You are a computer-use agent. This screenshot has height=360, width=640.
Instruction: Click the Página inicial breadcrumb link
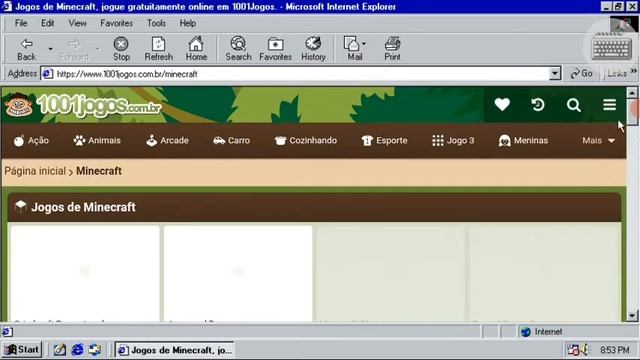pos(35,171)
